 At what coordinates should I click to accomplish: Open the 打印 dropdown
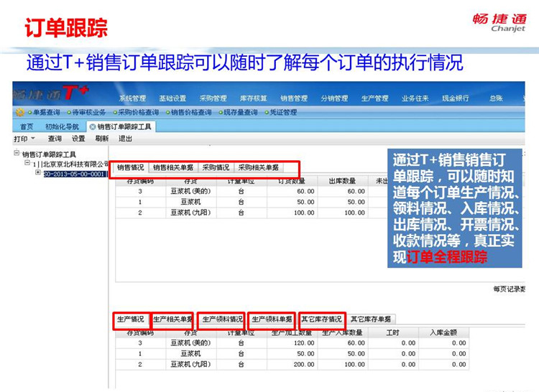tap(24, 139)
